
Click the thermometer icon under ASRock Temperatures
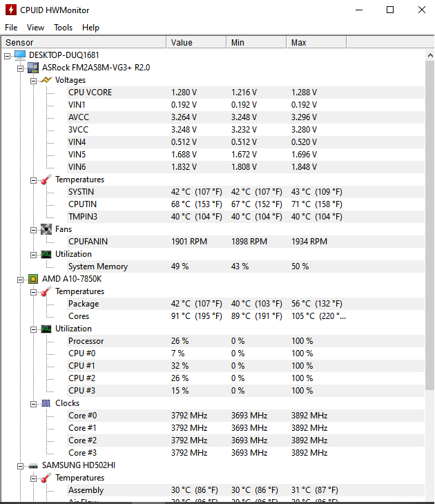(46, 180)
